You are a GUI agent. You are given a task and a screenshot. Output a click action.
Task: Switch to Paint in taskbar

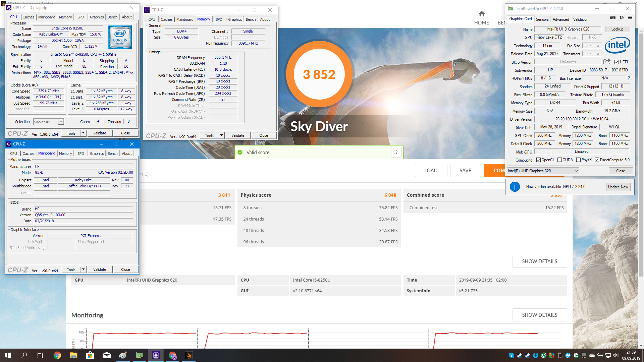pyautogui.click(x=123, y=355)
